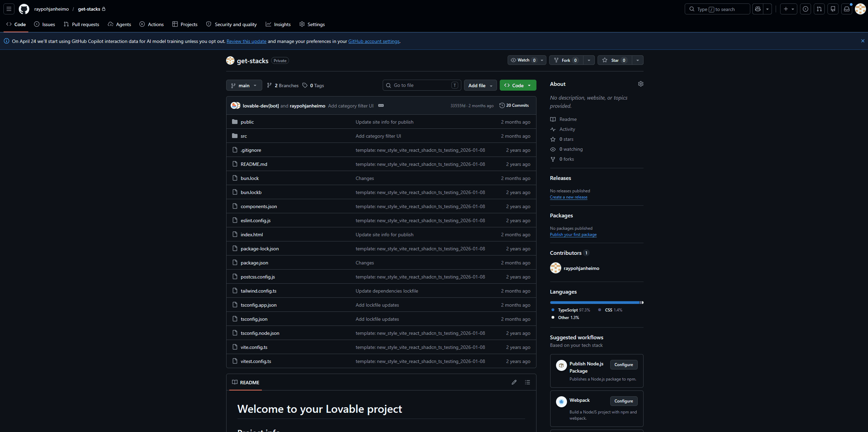868x432 pixels.
Task: Open repositories icon in top header
Action: [x=833, y=9]
